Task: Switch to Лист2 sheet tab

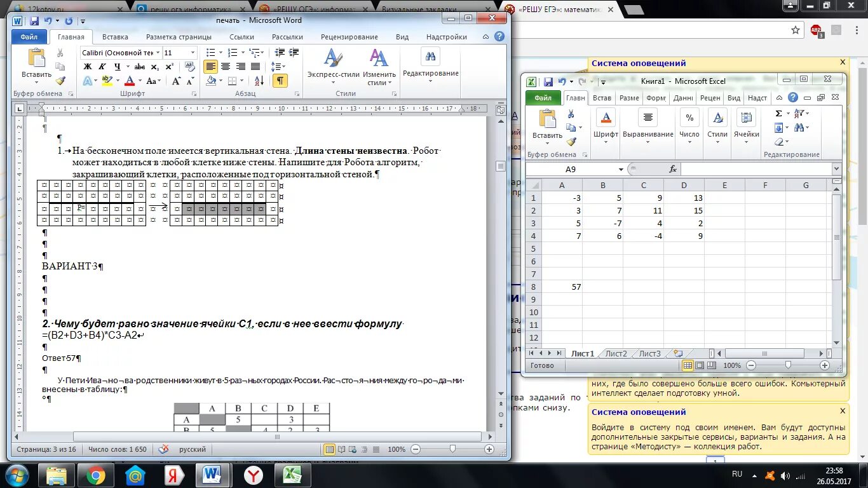Action: (616, 353)
